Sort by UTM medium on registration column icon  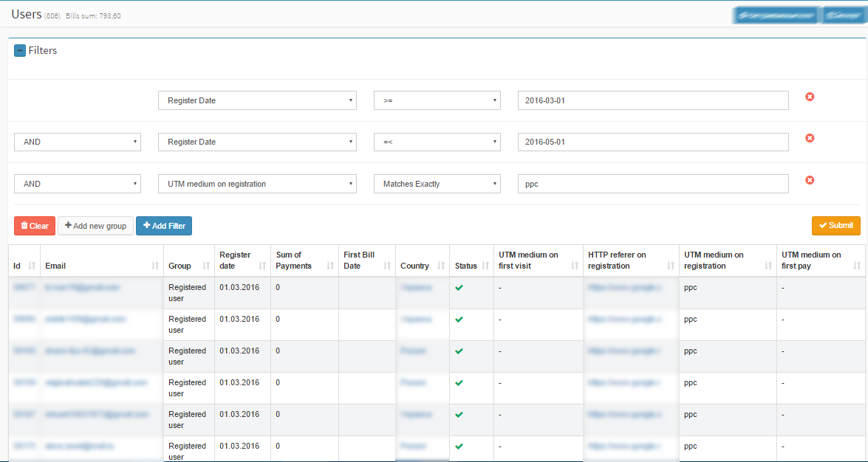(x=768, y=266)
